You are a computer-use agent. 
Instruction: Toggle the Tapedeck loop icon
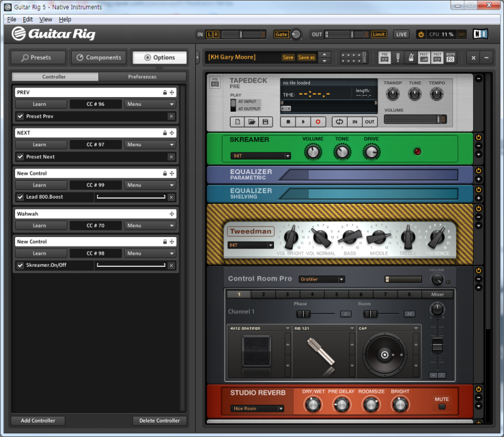(340, 122)
